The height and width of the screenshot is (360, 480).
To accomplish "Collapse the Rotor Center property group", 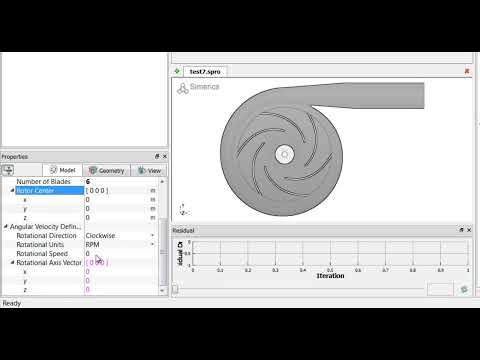I will [12, 190].
